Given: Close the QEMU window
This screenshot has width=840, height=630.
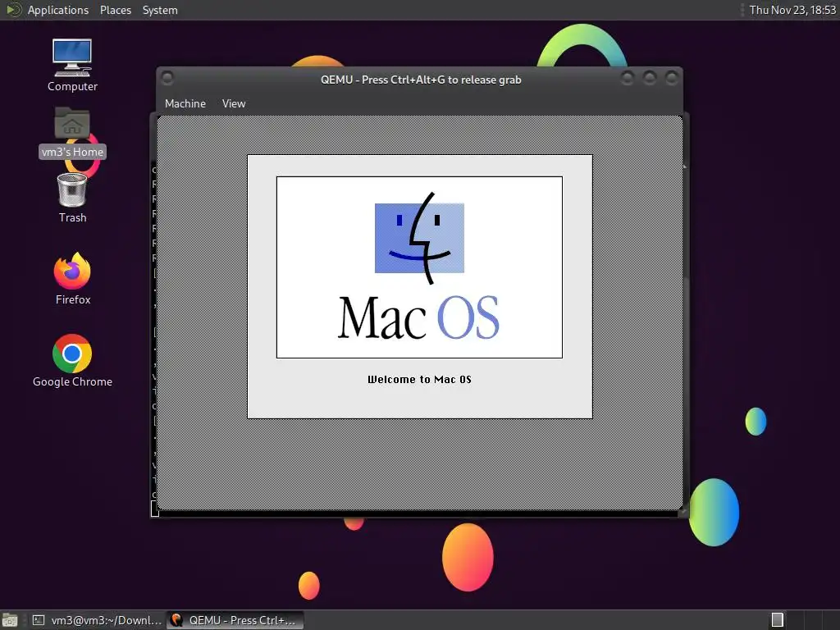Looking at the screenshot, I should 671,78.
